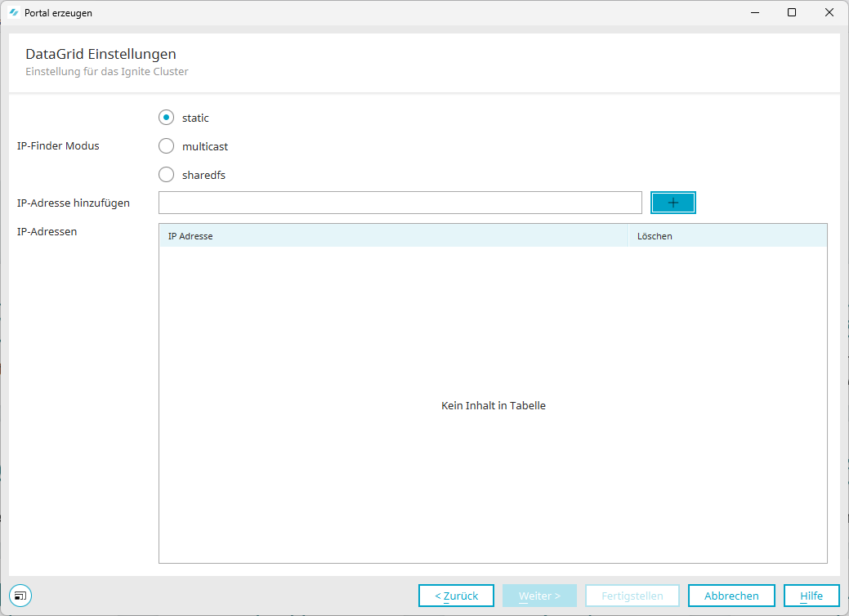Click the Löschen column header

[726, 236]
